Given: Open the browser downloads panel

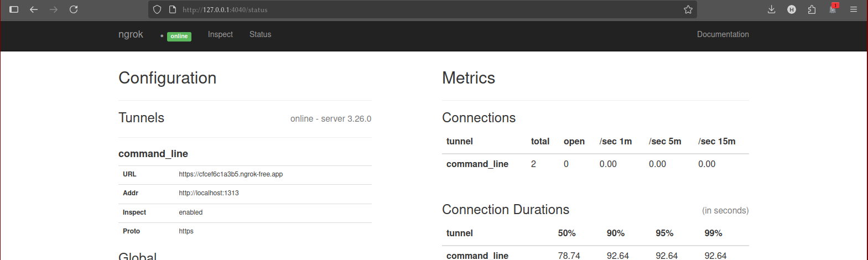Looking at the screenshot, I should pyautogui.click(x=771, y=9).
